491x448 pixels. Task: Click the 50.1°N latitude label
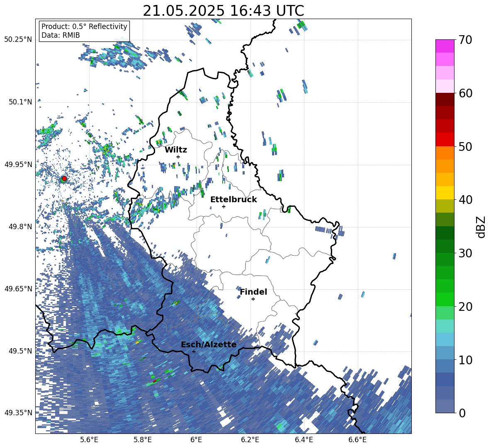point(21,102)
